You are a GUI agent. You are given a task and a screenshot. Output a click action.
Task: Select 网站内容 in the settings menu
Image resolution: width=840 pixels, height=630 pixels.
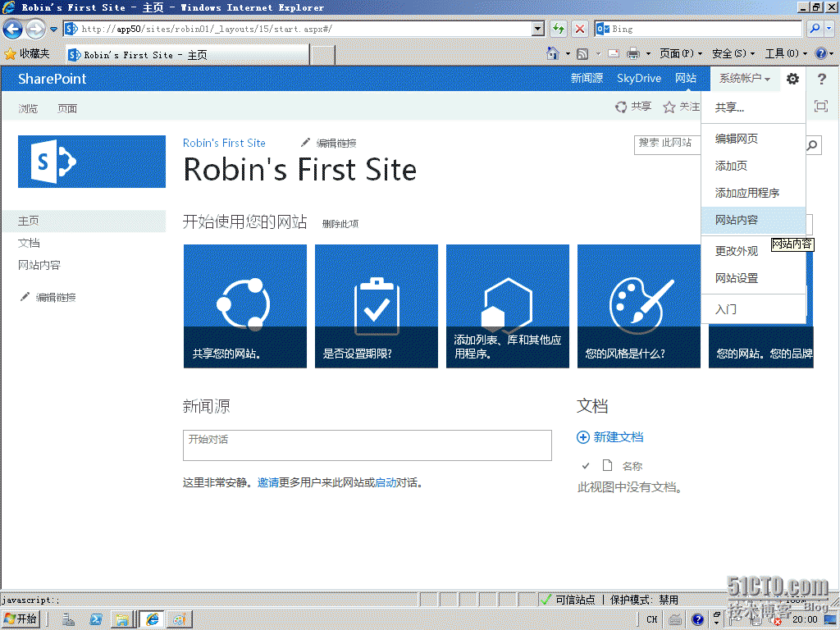753,220
